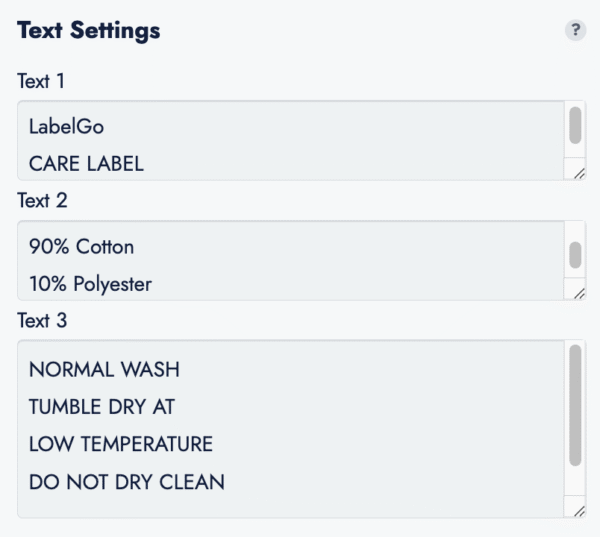
Task: Click the Text 3 scrollbar track below thumb
Action: 575,482
